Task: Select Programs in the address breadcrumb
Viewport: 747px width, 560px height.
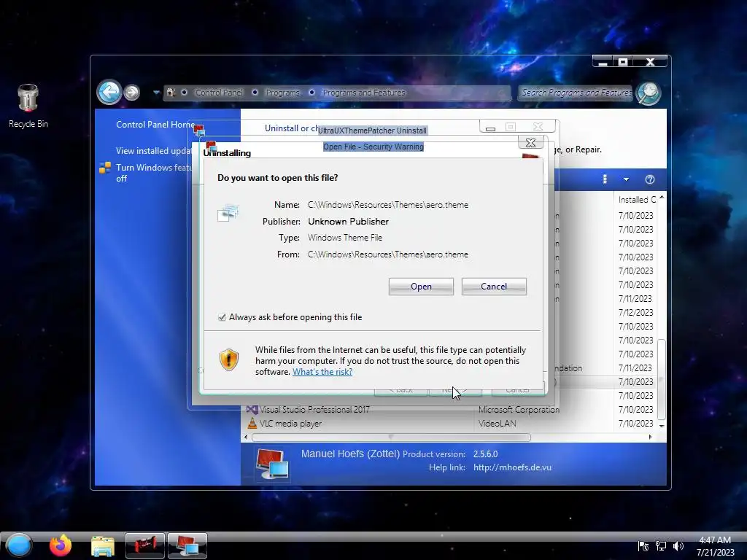Action: tap(282, 93)
